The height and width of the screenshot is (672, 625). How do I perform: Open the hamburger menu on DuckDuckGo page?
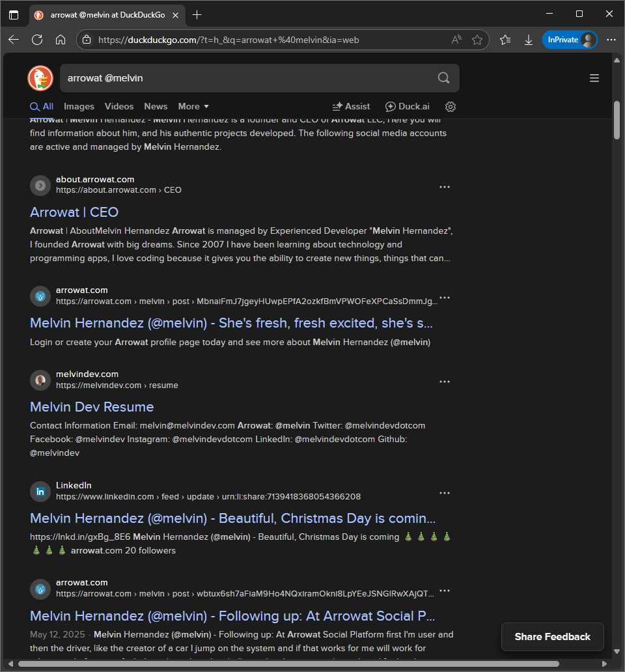(594, 78)
